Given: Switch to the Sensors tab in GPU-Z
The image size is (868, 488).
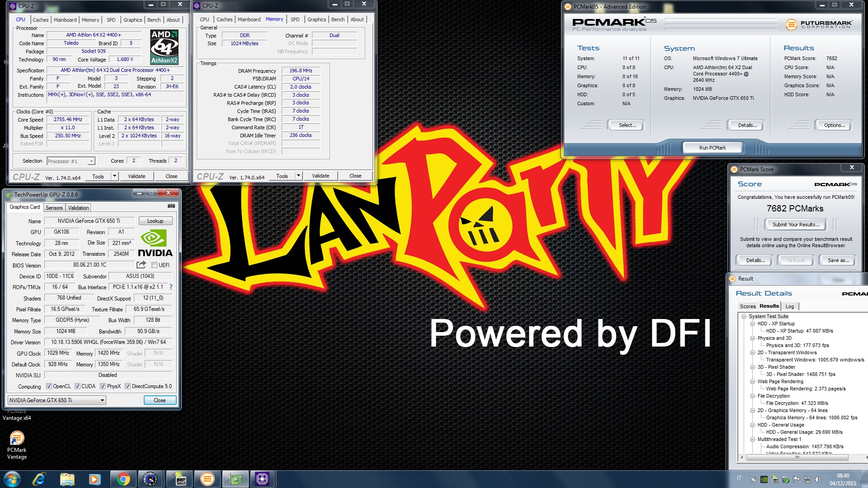Looking at the screenshot, I should [54, 208].
